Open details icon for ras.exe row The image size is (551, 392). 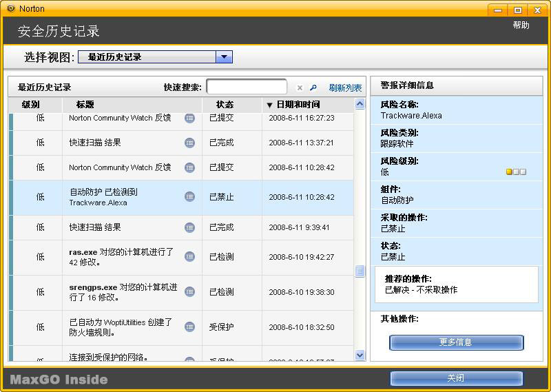pos(190,257)
